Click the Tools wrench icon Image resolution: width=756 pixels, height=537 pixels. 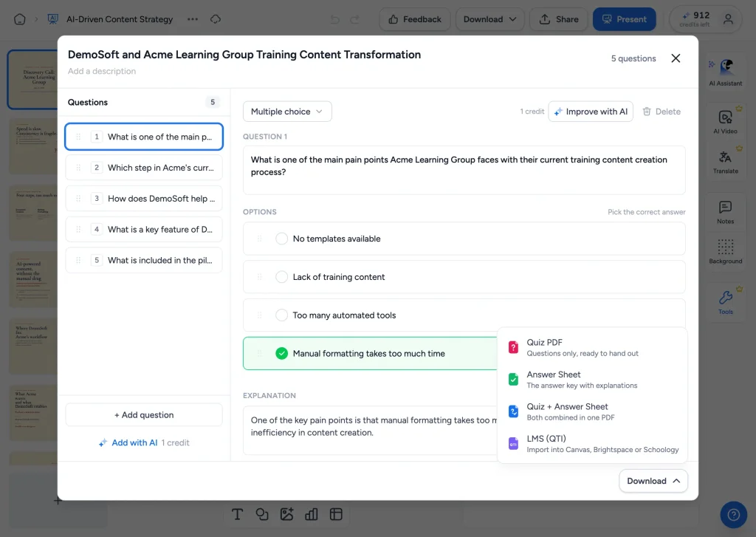725,297
